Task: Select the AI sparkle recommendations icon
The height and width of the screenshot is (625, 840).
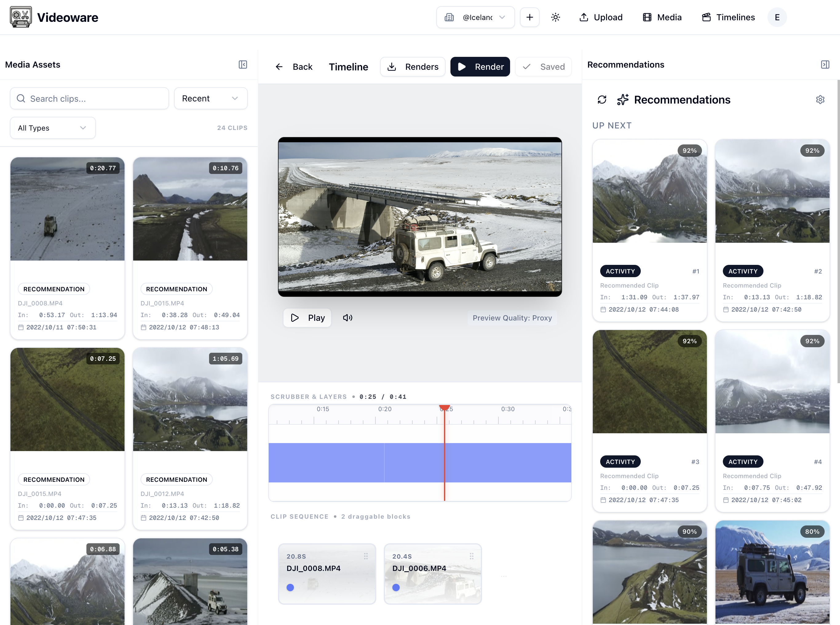Action: [x=622, y=100]
